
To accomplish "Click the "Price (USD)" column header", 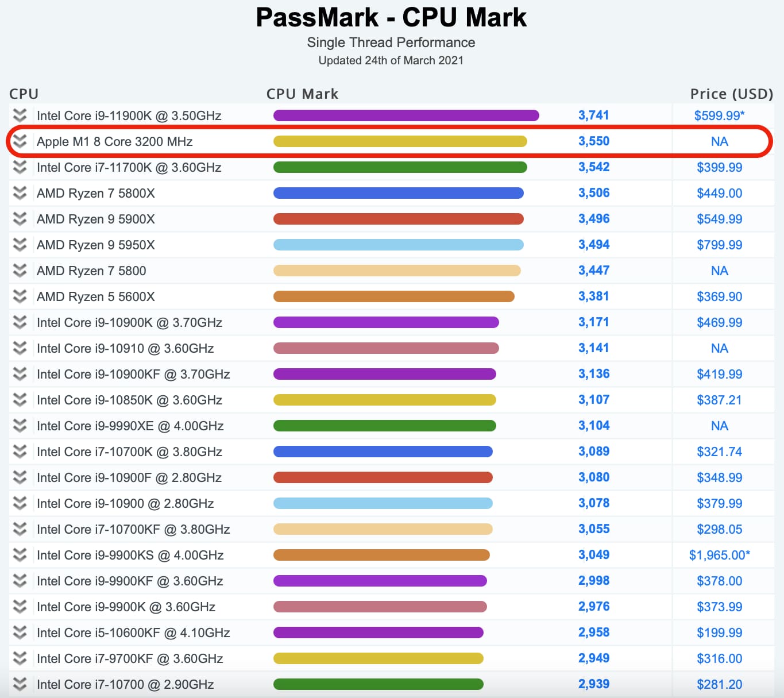I will tap(732, 94).
